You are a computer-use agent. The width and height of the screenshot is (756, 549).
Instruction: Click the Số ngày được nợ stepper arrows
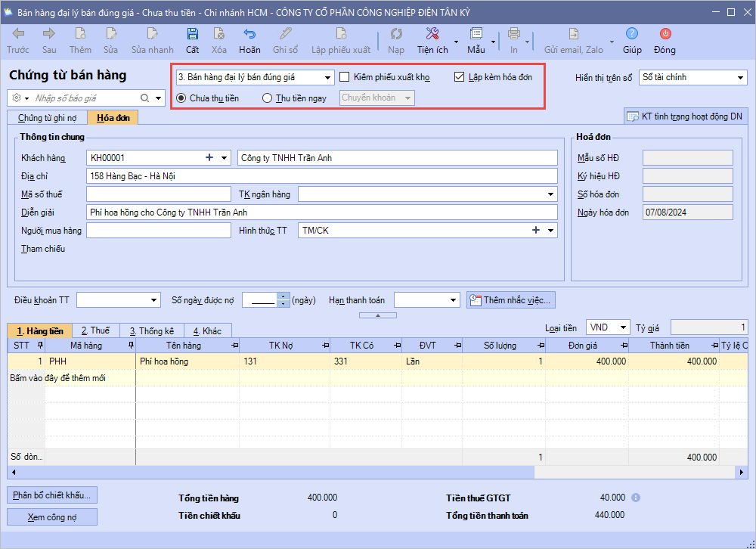click(283, 300)
